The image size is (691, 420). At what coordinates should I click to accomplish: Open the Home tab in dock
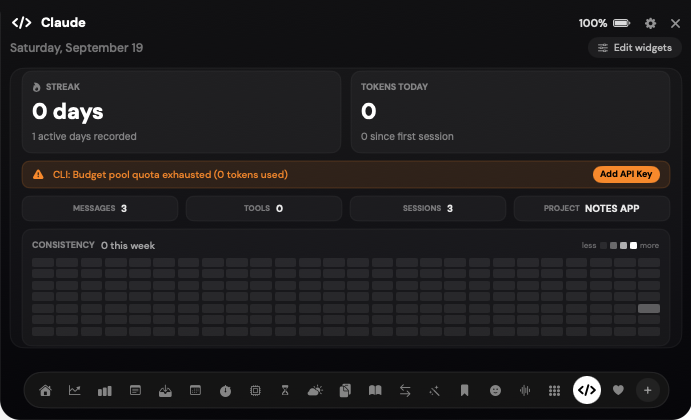pos(45,390)
